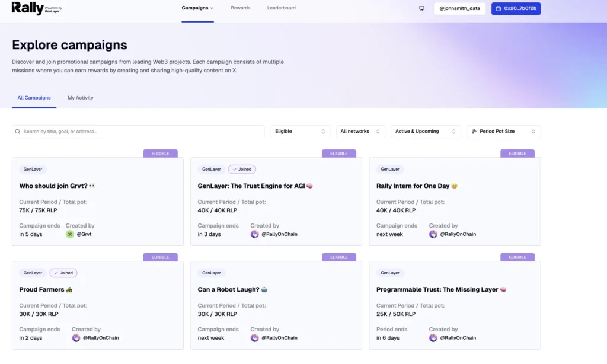Viewport: 607px width, 364px height.
Task: Expand the Campaigns menu in the top navigation
Action: pos(197,8)
